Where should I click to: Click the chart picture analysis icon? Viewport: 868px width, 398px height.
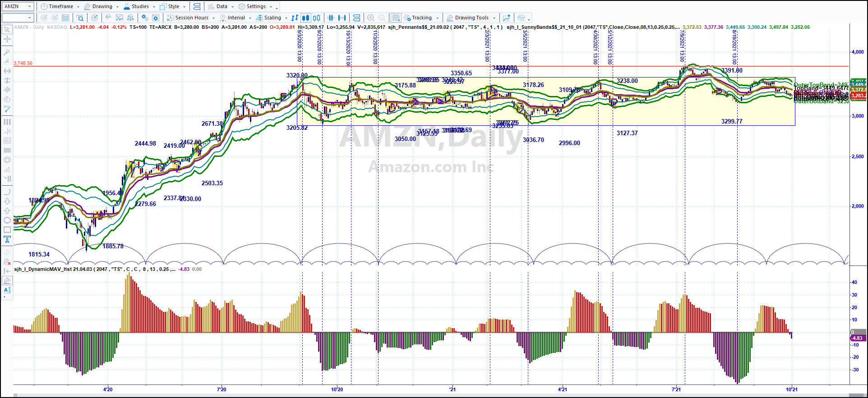(x=120, y=18)
